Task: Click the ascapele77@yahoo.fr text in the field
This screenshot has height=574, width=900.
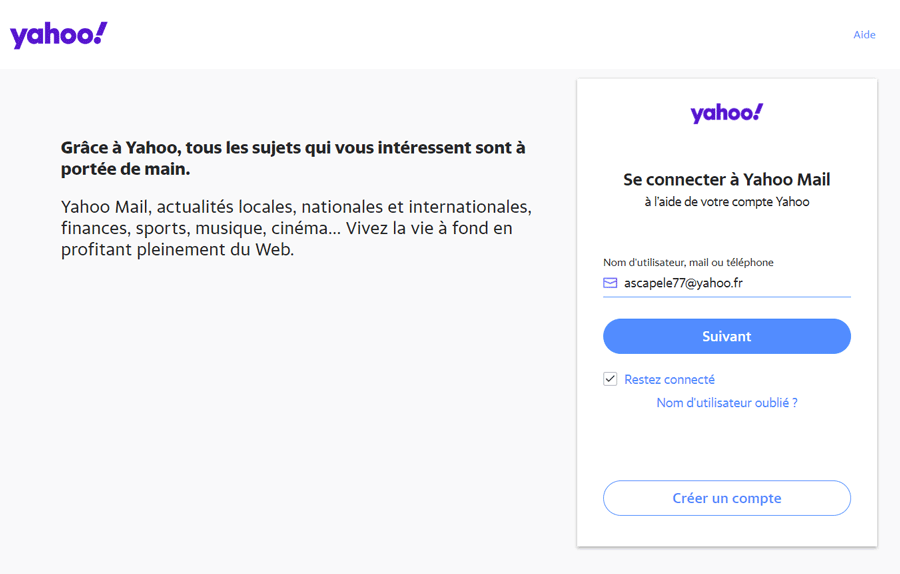Action: click(x=683, y=283)
